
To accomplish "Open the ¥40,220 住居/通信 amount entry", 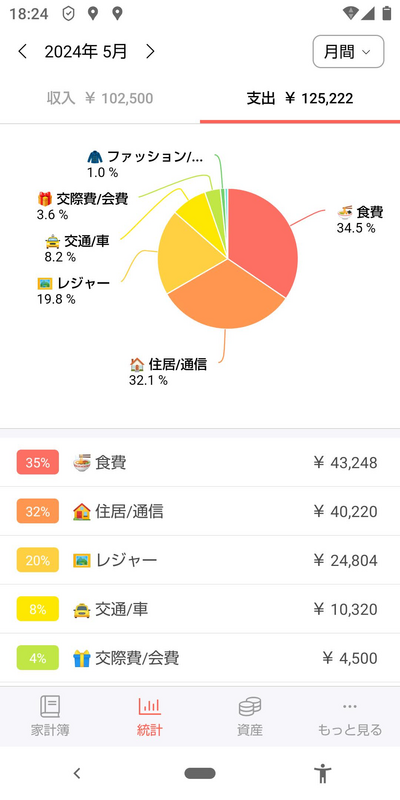I will point(345,511).
